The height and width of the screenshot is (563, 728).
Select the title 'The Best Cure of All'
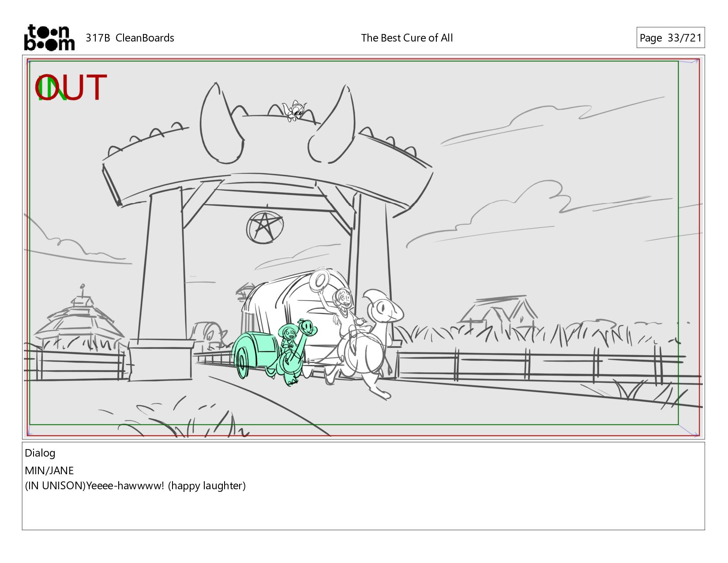[x=407, y=38]
